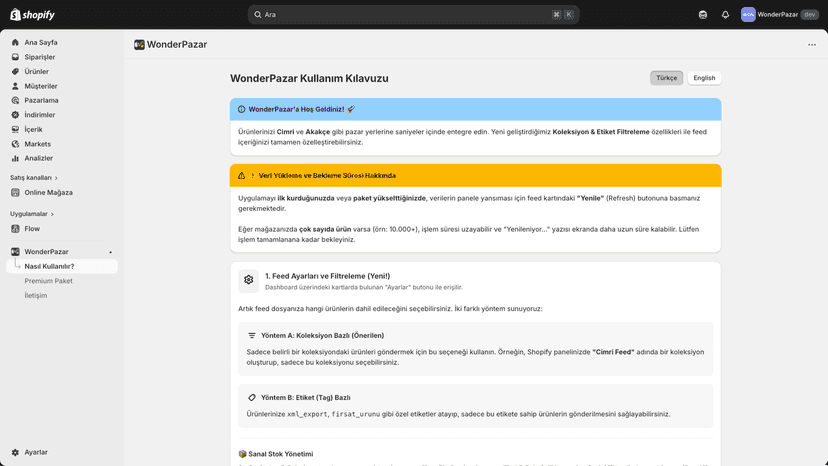Click the WonderPazar sidebar app icon

point(15,252)
